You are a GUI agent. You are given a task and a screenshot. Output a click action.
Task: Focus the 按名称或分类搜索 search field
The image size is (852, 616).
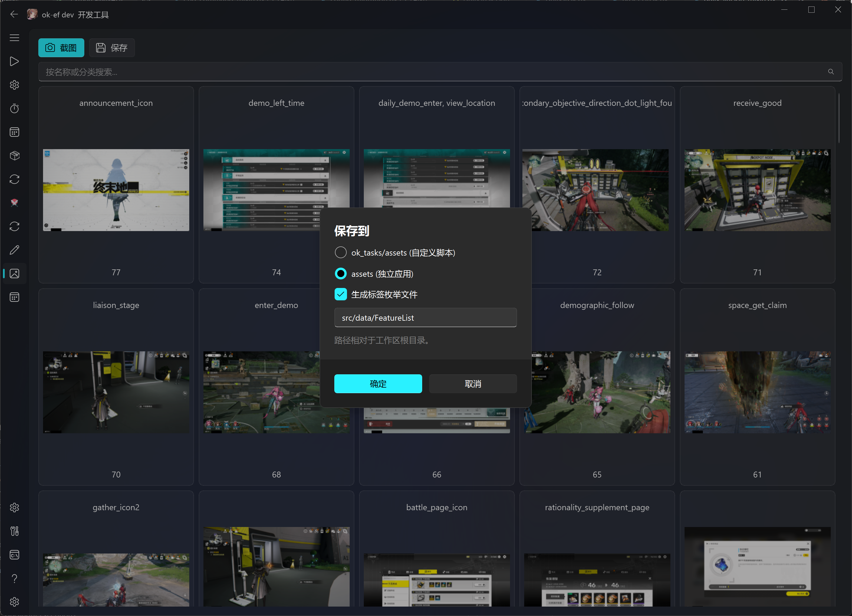[440, 72]
